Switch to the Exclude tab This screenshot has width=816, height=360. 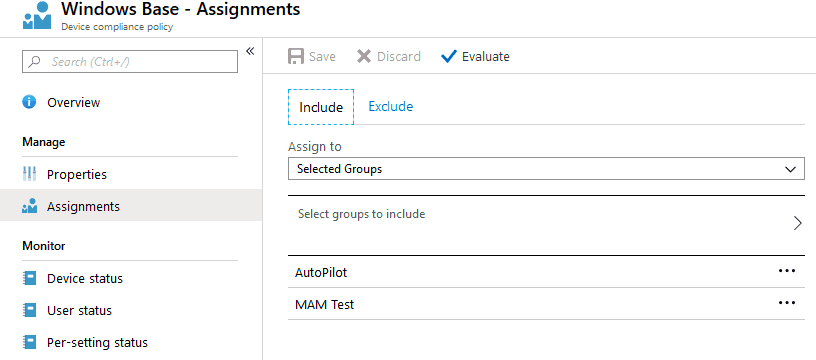(x=391, y=107)
